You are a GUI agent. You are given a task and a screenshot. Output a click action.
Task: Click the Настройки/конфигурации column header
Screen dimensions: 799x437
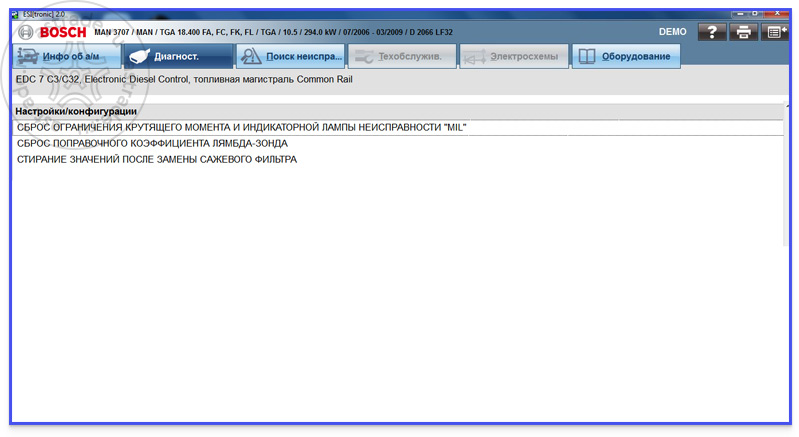click(x=397, y=111)
